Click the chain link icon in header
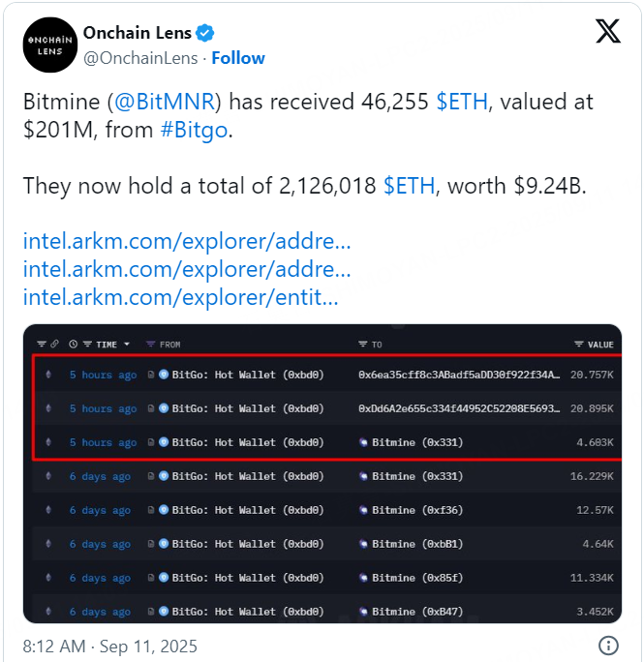Screen dimensions: 644x662 [x=54, y=345]
